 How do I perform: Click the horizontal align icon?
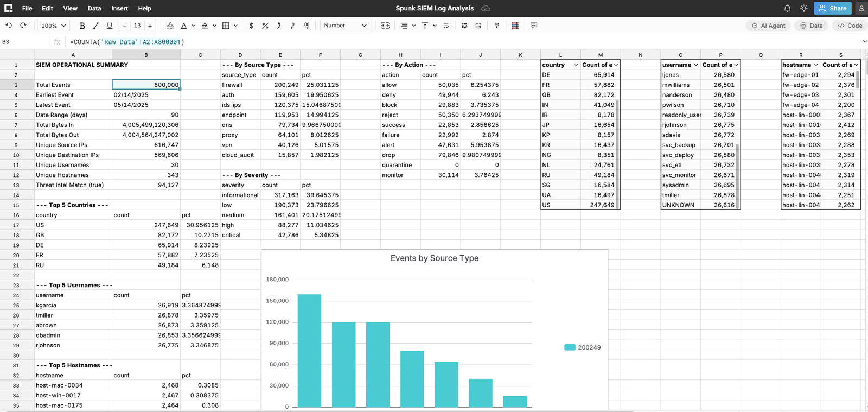pyautogui.click(x=404, y=26)
